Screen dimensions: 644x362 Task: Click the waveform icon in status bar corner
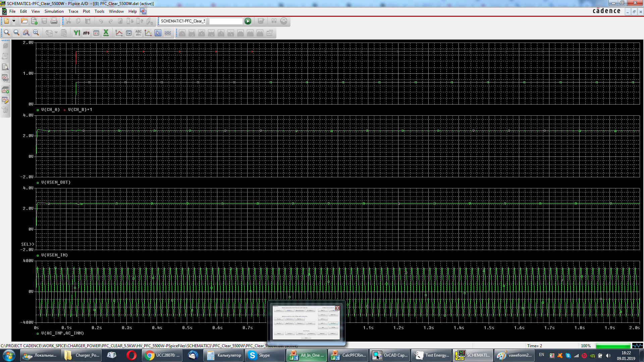coord(637,346)
